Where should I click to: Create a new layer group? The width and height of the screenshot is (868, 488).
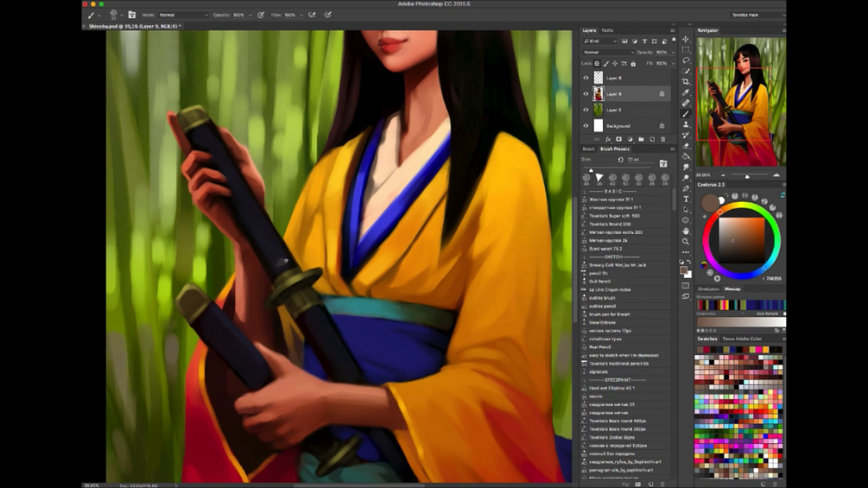(641, 139)
